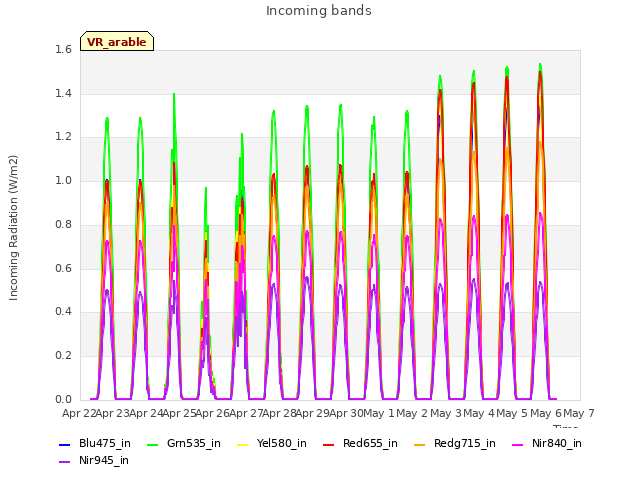Screen dimensions: 640x480
Task: Click the Blu475_in legend label
Action: 104,443
